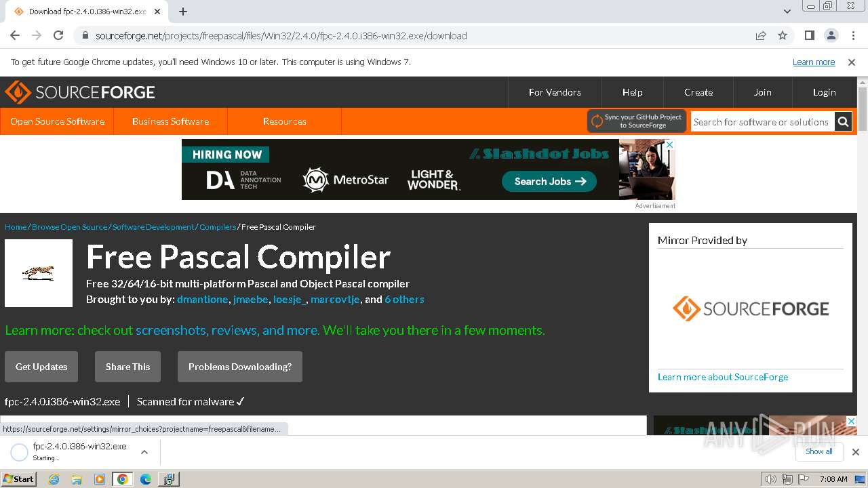
Task: Open the side panel icon
Action: (809, 35)
